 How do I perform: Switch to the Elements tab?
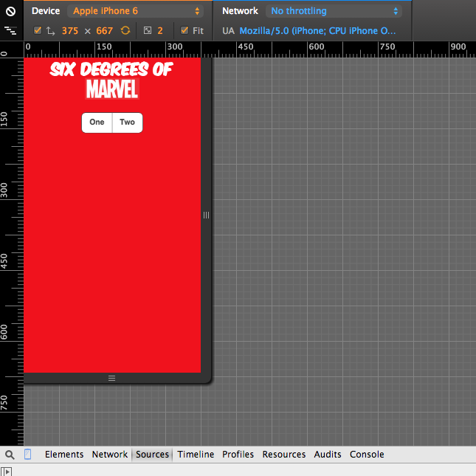[64, 455]
